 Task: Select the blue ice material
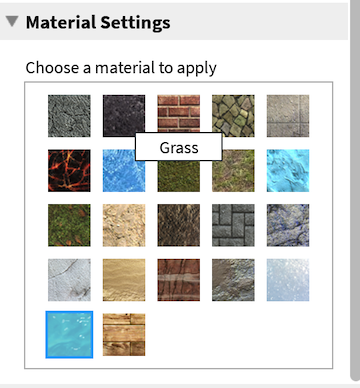(124, 171)
